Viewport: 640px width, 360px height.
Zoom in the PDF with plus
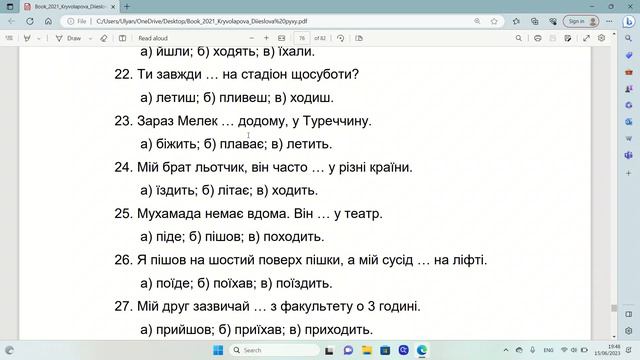point(266,38)
